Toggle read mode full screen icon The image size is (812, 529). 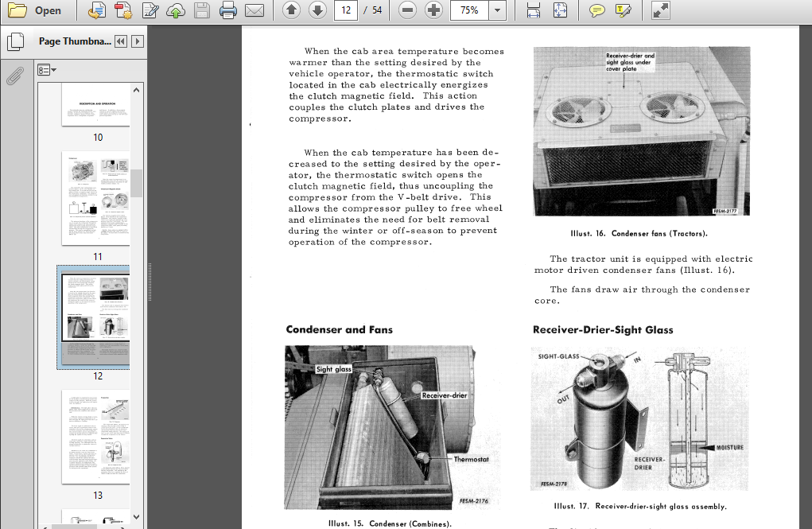point(660,10)
